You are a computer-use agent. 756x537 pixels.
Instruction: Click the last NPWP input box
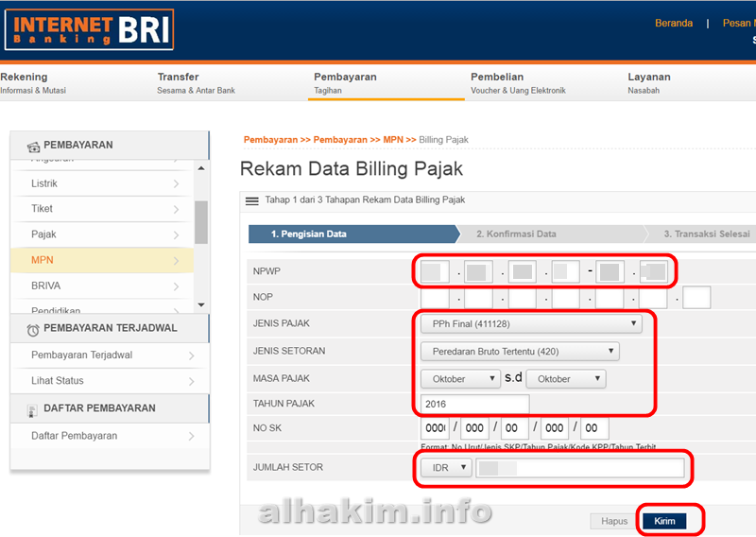(653, 272)
